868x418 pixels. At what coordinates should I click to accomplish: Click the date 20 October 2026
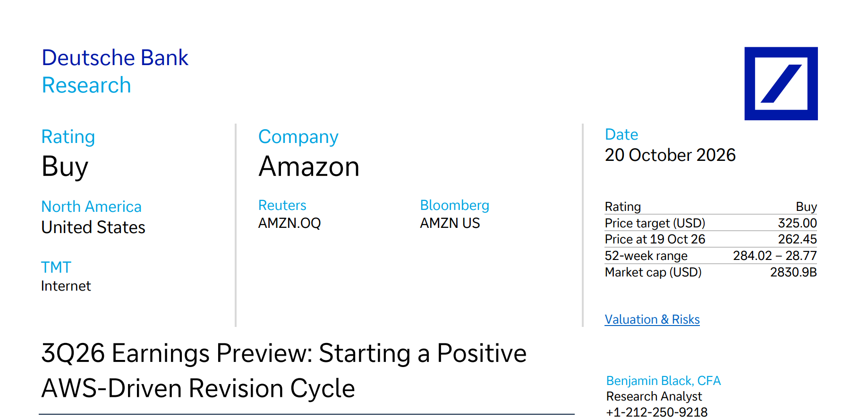670,155
